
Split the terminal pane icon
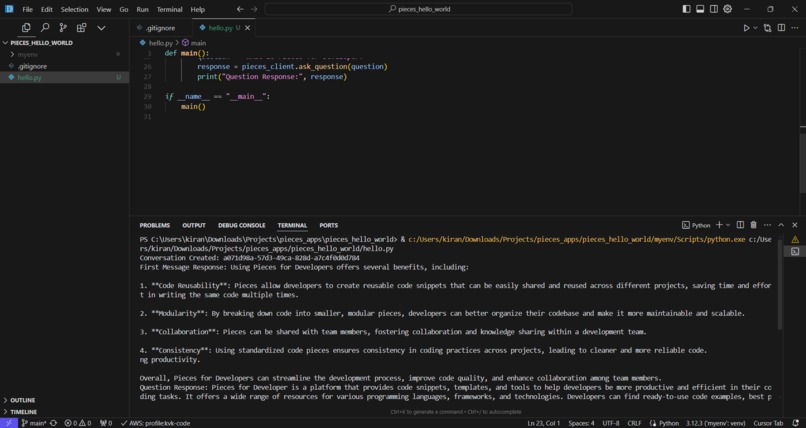coord(740,225)
